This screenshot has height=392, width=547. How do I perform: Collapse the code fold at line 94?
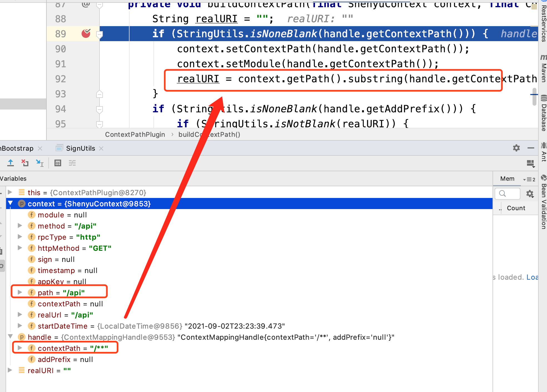tap(99, 109)
